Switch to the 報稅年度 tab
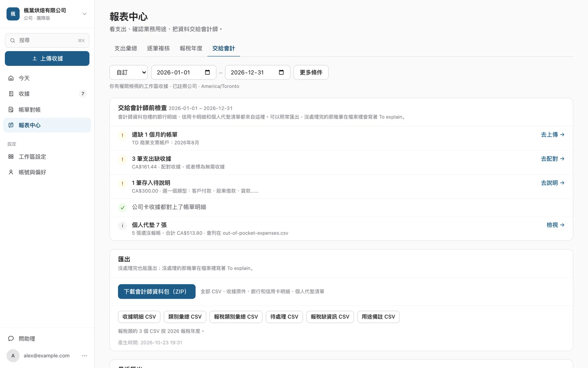Image resolution: width=588 pixels, height=368 pixels. click(x=191, y=48)
